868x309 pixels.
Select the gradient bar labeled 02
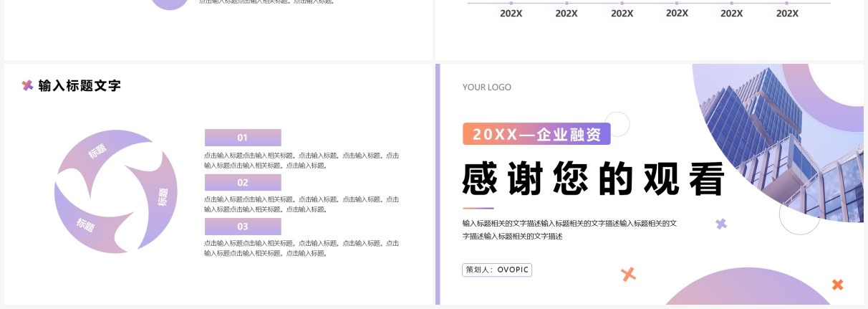[243, 182]
